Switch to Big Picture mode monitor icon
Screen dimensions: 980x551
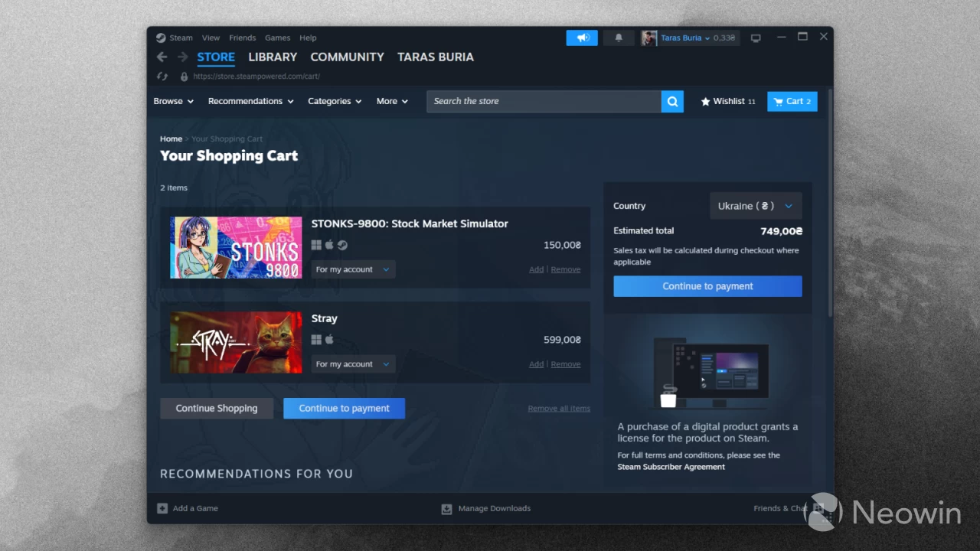[x=756, y=37]
